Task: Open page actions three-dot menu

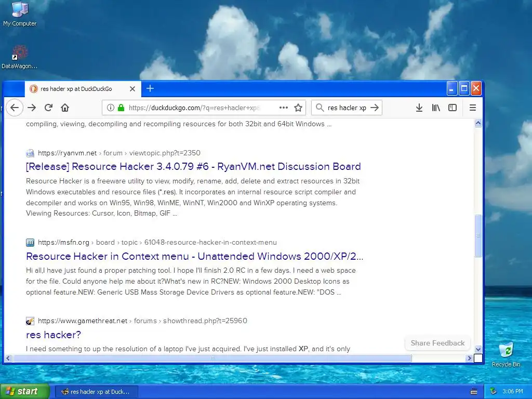Action: pyautogui.click(x=283, y=108)
